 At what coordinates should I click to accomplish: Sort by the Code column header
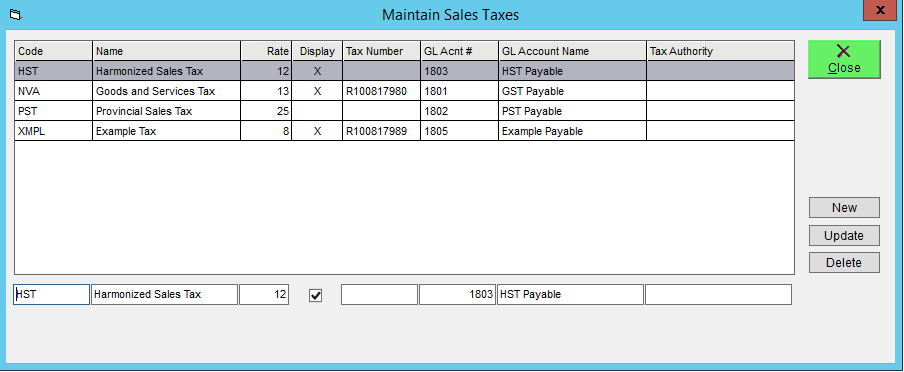point(54,51)
